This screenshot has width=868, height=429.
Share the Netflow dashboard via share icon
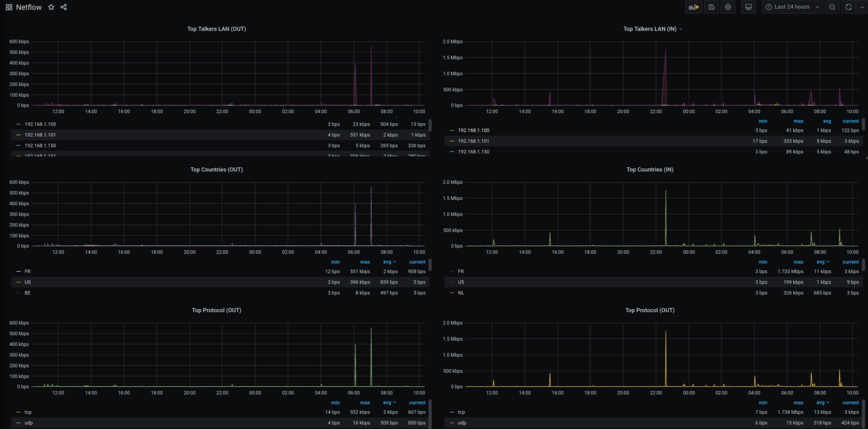coord(63,7)
